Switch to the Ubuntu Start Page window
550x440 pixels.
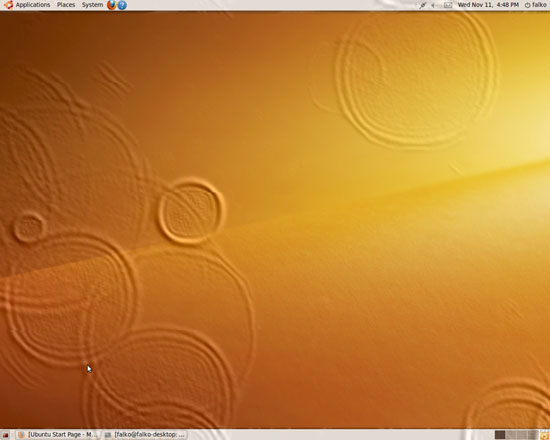(x=58, y=435)
